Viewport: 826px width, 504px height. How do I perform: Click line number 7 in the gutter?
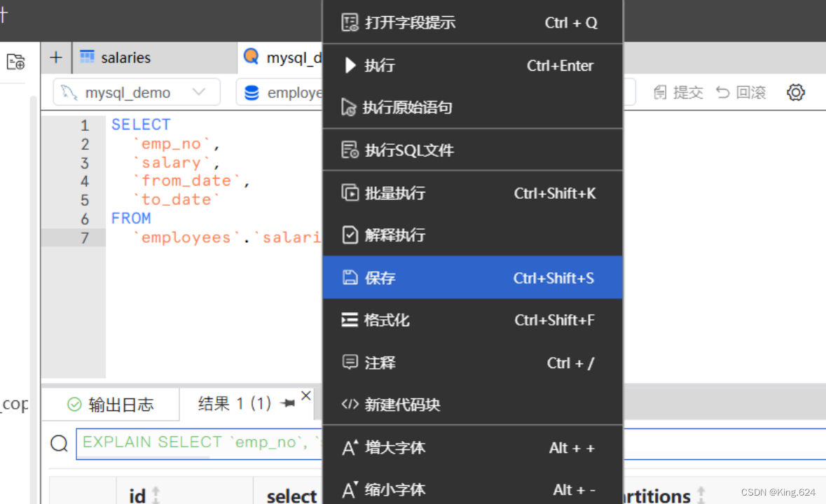[85, 238]
